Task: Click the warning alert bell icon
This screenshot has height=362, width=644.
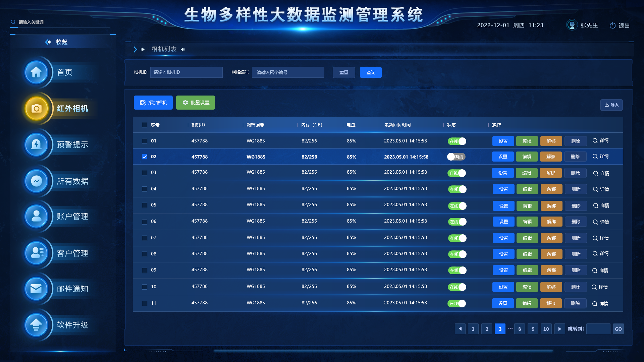Action: tap(36, 144)
